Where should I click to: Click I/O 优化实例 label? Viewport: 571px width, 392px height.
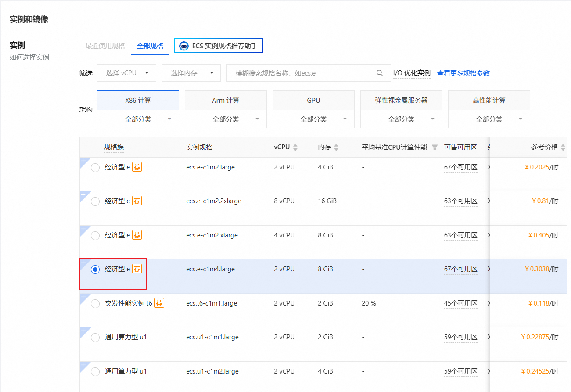[412, 73]
